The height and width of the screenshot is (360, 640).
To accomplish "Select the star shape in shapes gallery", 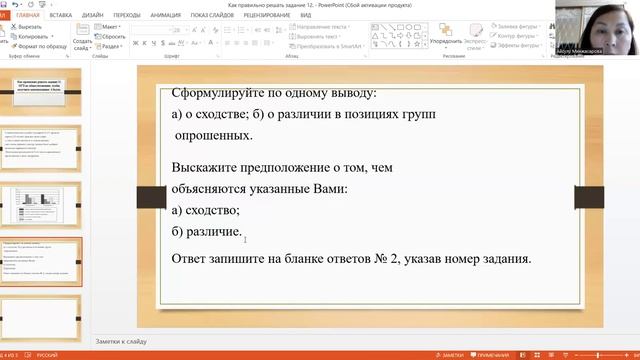I will 417,44.
